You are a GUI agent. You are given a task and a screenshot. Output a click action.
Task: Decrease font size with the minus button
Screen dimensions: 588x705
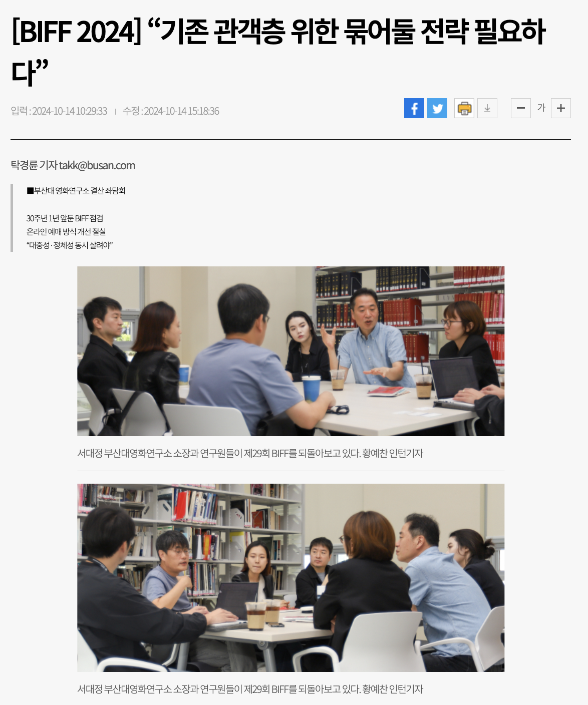[521, 108]
